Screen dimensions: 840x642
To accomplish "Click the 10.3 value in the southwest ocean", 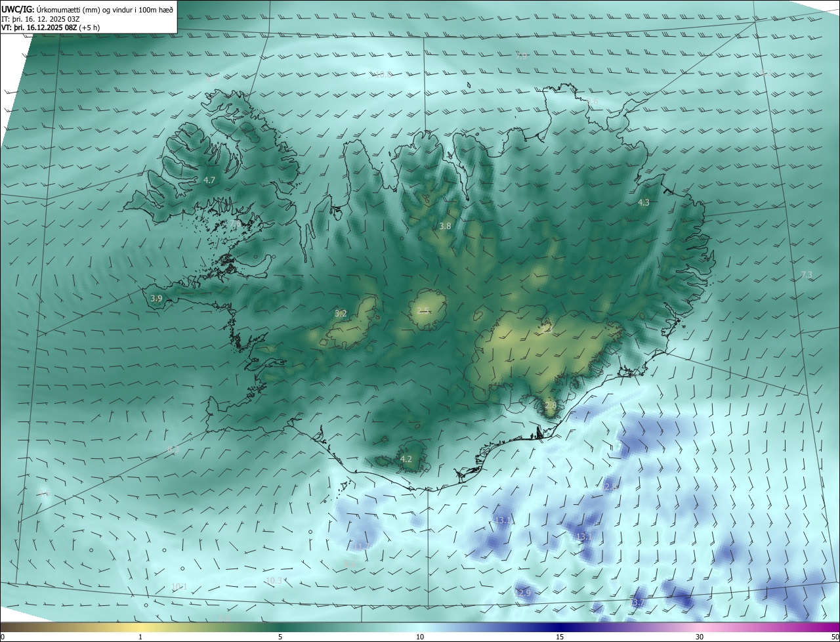I will pyautogui.click(x=274, y=581).
